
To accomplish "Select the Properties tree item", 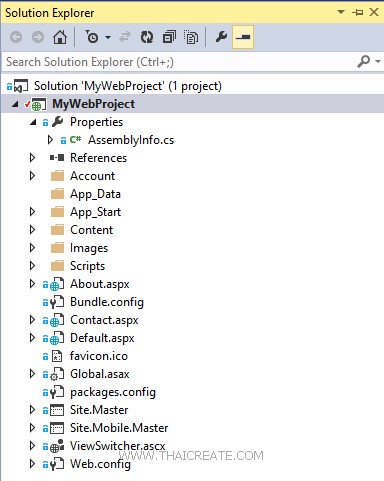I will pos(96,122).
